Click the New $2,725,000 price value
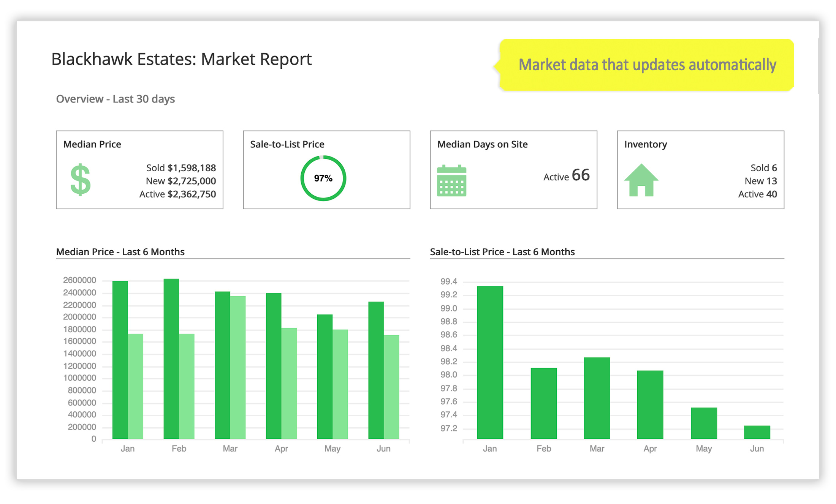 pos(180,181)
